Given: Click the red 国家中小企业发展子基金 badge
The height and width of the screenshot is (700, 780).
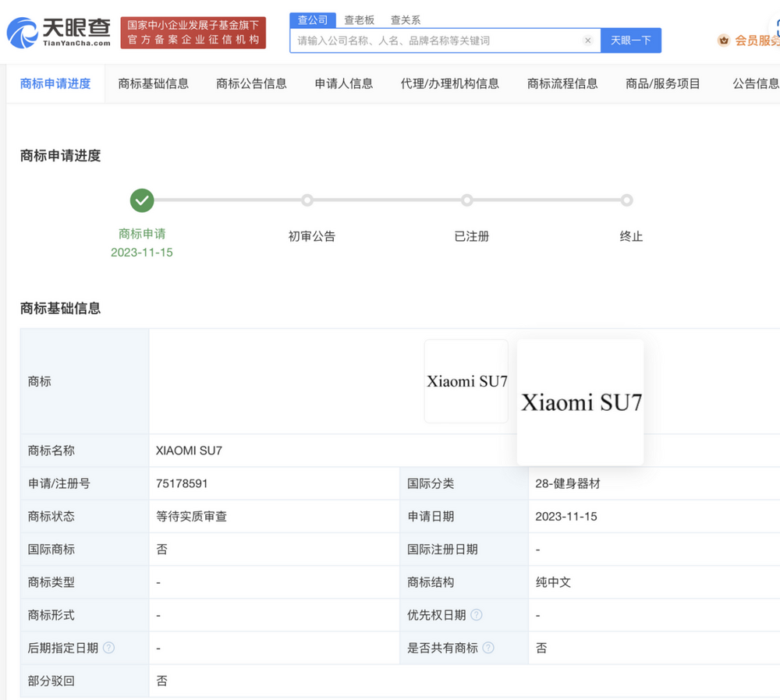Looking at the screenshot, I should pyautogui.click(x=193, y=32).
